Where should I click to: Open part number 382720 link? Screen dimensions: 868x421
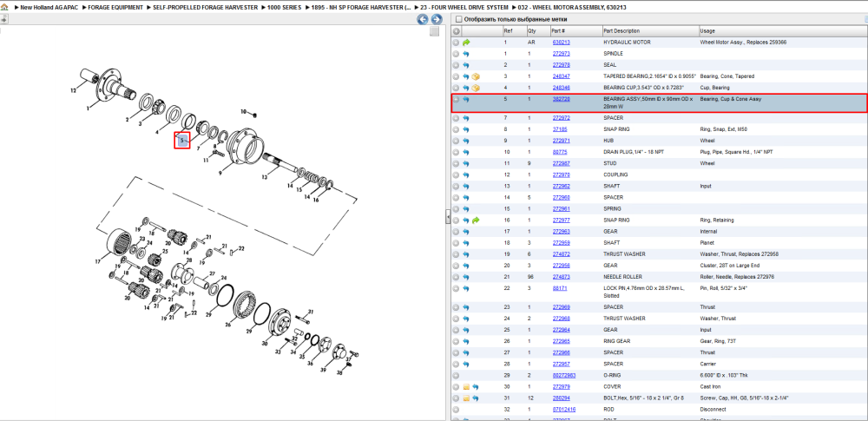[561, 99]
